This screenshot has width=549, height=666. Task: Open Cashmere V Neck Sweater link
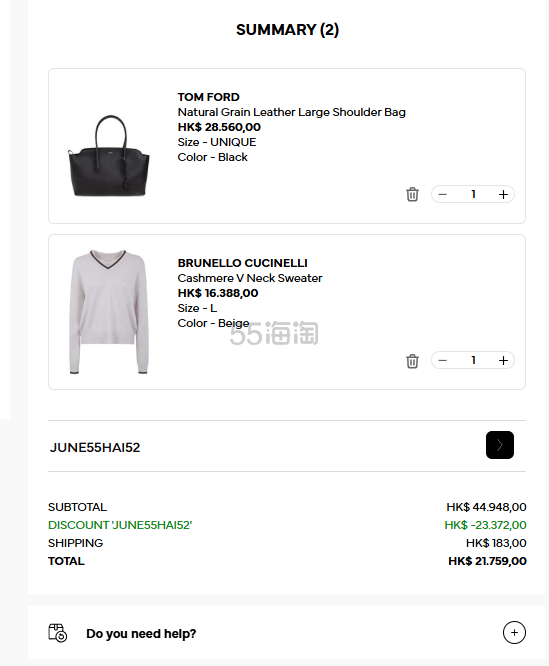click(x=250, y=278)
